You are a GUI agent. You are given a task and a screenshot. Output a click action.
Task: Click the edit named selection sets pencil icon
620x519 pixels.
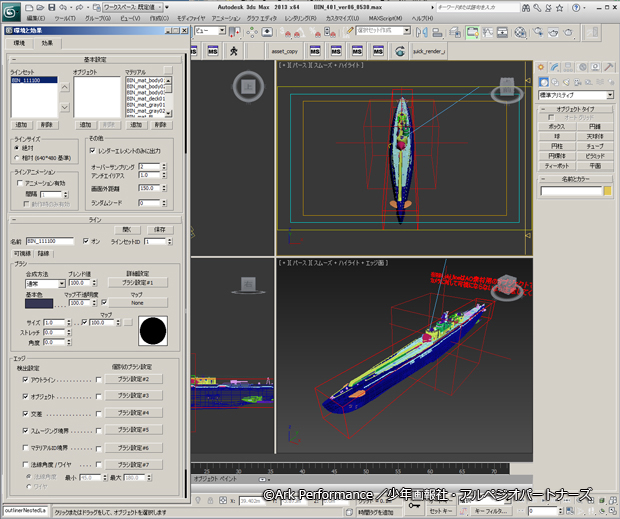[x=348, y=31]
